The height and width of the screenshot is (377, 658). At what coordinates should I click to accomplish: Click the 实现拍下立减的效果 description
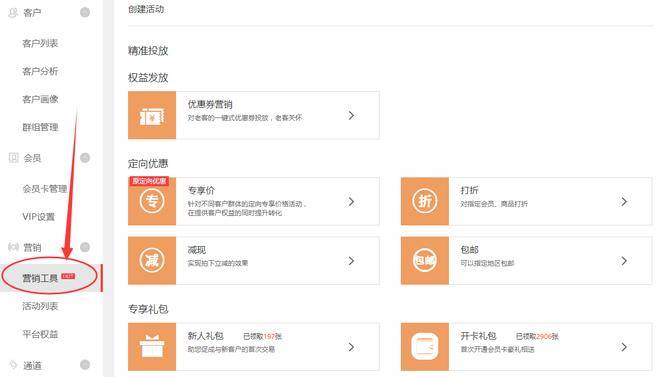click(218, 263)
